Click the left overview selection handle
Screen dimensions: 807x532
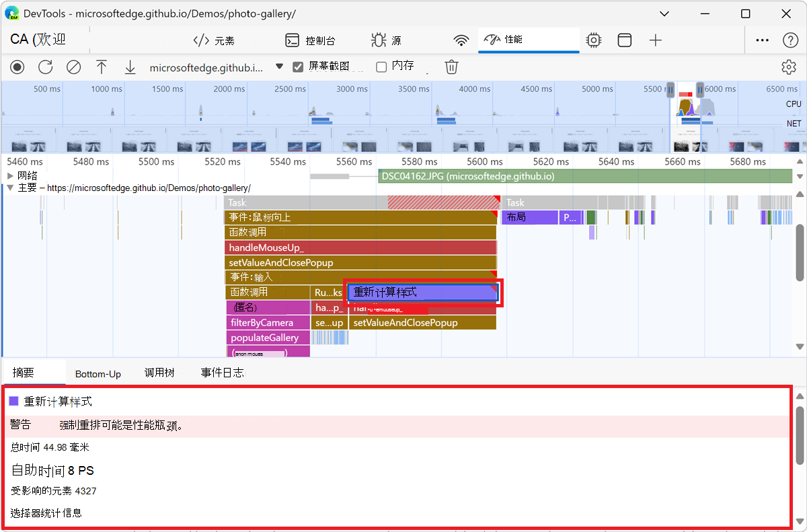click(670, 89)
